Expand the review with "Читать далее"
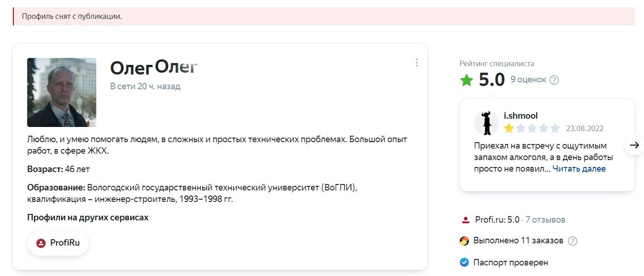Screen dimensions: 644x276 pos(579,169)
